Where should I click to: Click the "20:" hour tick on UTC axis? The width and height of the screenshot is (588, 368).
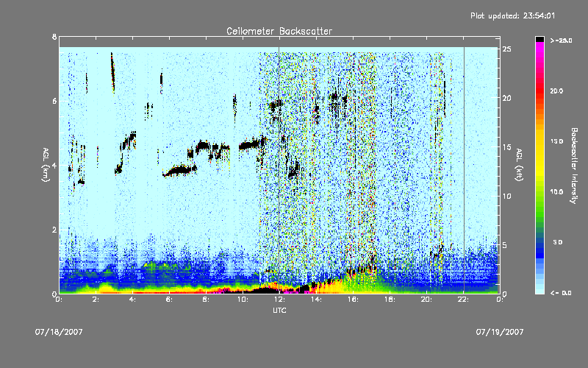click(426, 300)
